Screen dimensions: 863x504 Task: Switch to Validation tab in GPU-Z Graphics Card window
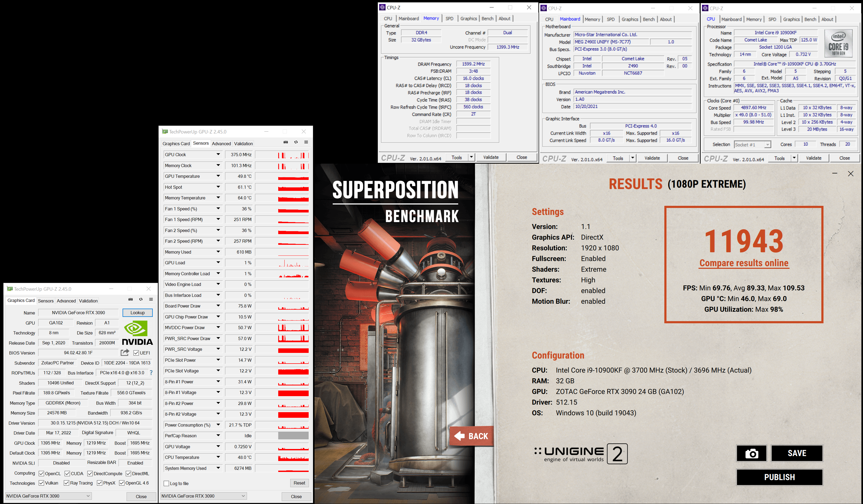coord(88,301)
